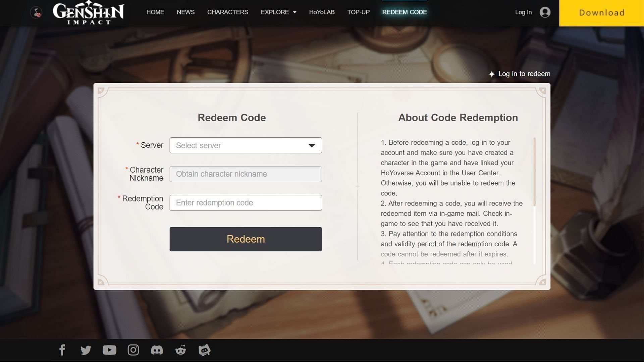
Task: Click the REDEEM CODE navigation tab
Action: point(404,12)
